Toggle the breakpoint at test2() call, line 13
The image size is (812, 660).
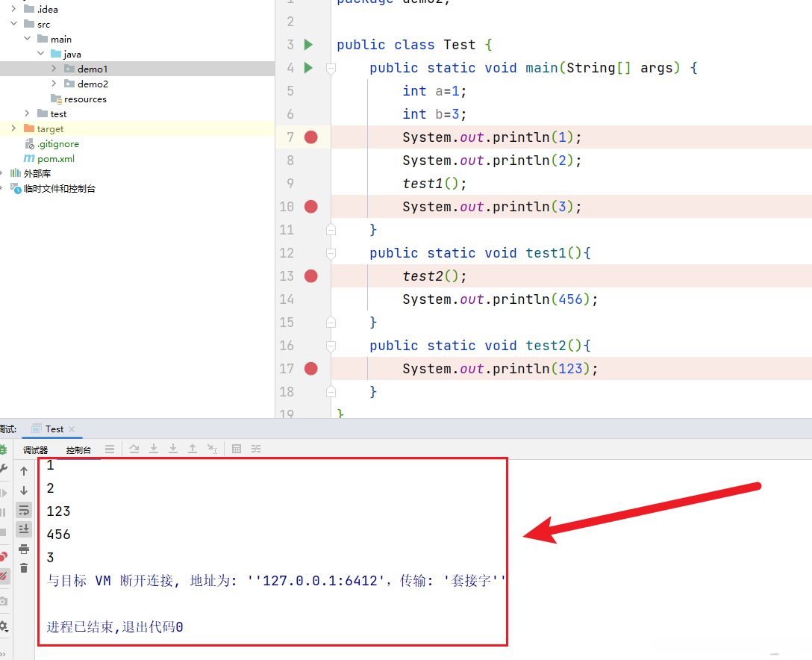click(310, 276)
